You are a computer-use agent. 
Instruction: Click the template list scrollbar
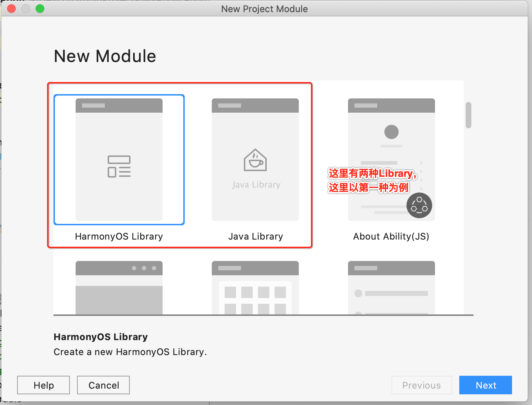[469, 115]
